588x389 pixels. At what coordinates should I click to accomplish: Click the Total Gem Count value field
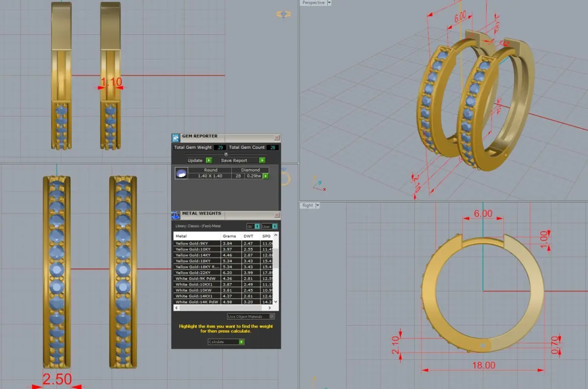click(x=273, y=147)
